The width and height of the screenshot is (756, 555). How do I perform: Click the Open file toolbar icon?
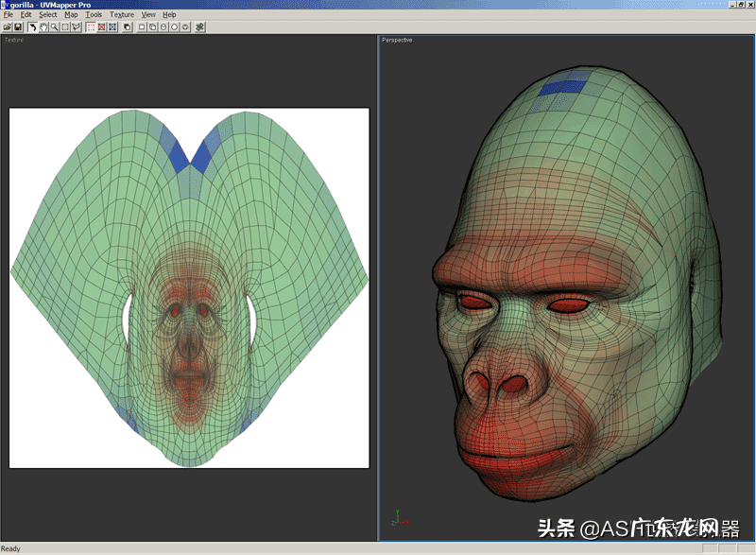(8, 27)
